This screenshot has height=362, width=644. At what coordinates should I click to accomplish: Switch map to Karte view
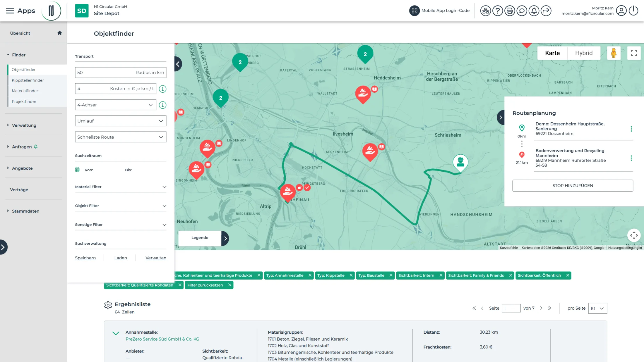pos(552,53)
